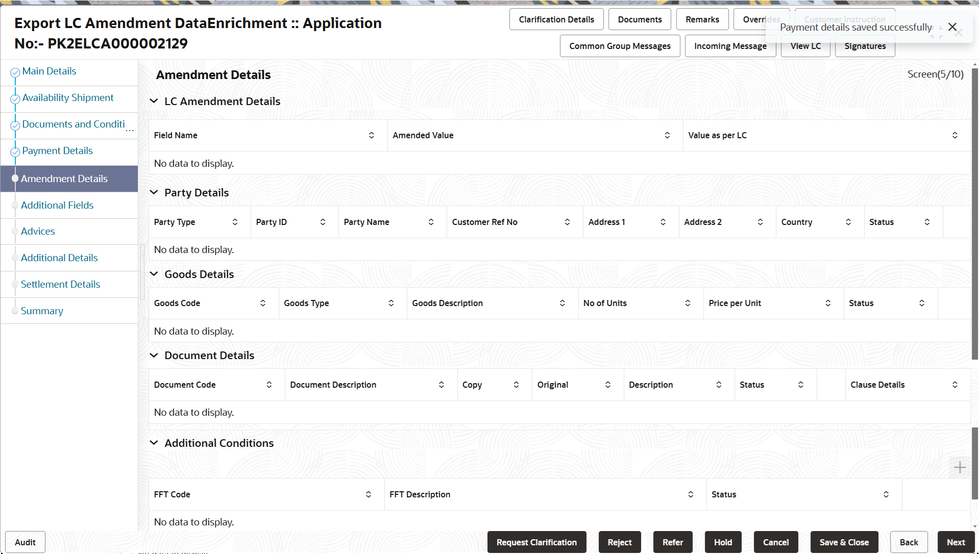Click the Save & Close button
The height and width of the screenshot is (554, 980).
click(x=844, y=542)
